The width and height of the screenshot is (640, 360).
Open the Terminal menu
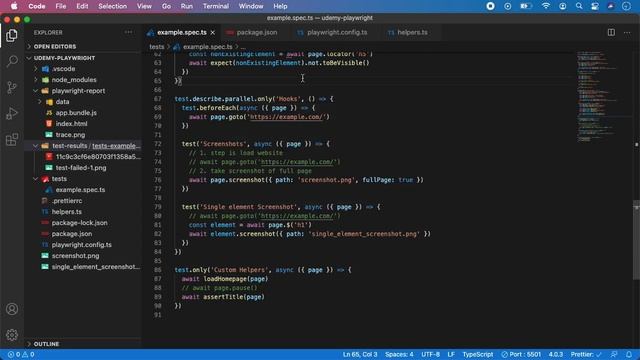point(216,6)
